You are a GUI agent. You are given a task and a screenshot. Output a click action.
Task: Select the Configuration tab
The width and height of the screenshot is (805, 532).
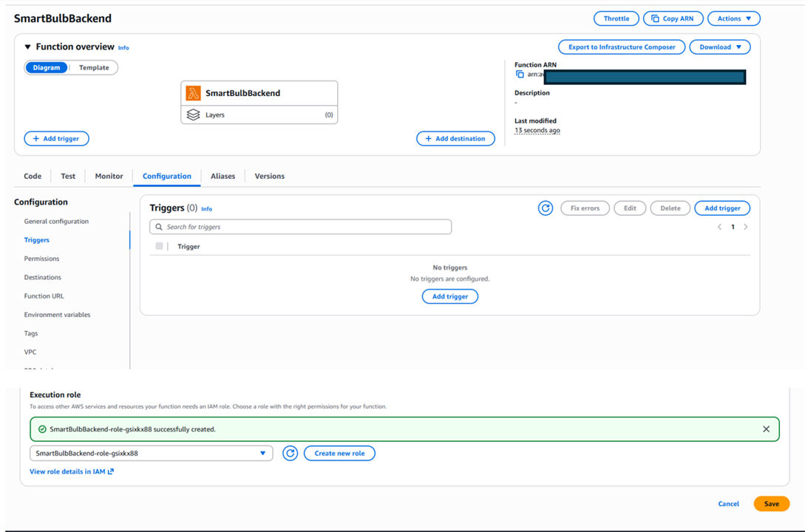[167, 176]
